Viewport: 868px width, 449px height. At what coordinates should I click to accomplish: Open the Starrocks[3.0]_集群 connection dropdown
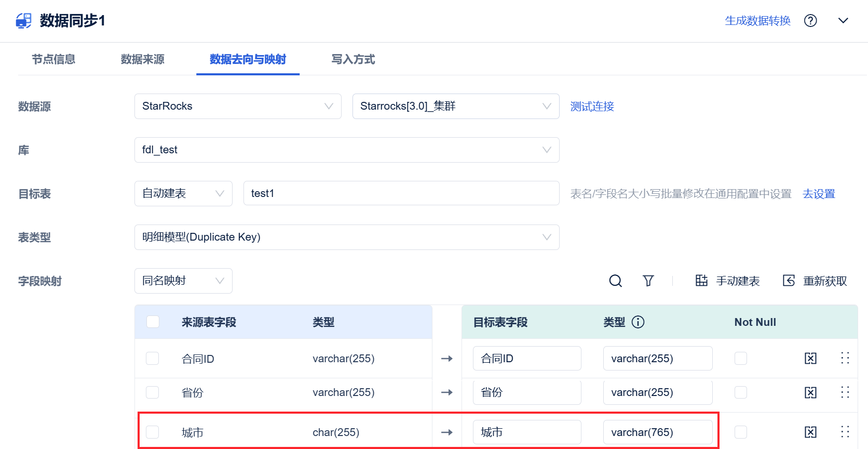(x=456, y=106)
